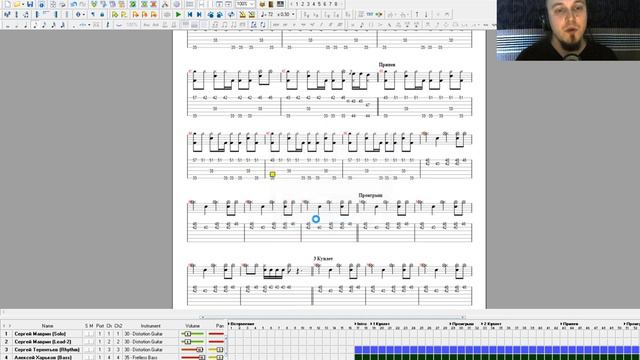This screenshot has width=640, height=360.
Task: Select thirty-second note duration
Action: [53, 25]
